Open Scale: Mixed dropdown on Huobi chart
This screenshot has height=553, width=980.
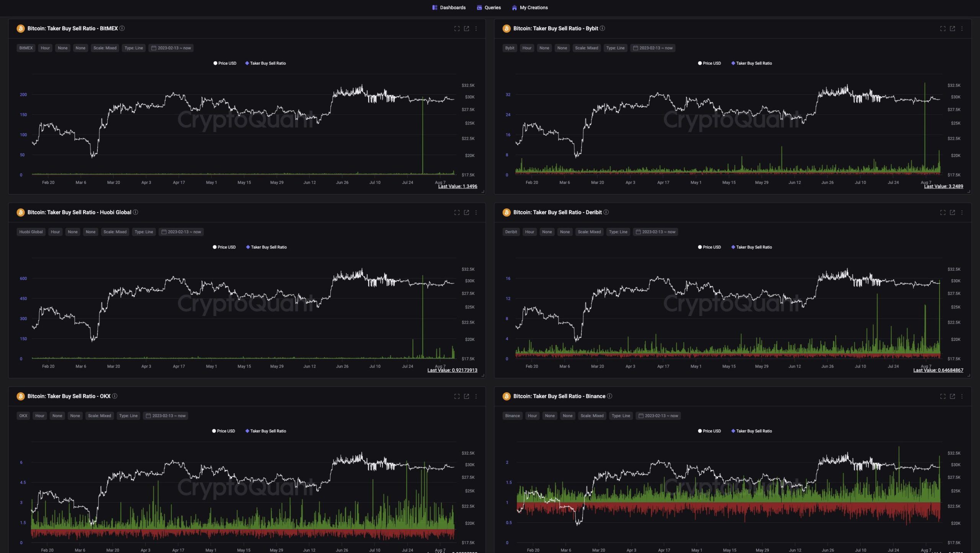115,232
